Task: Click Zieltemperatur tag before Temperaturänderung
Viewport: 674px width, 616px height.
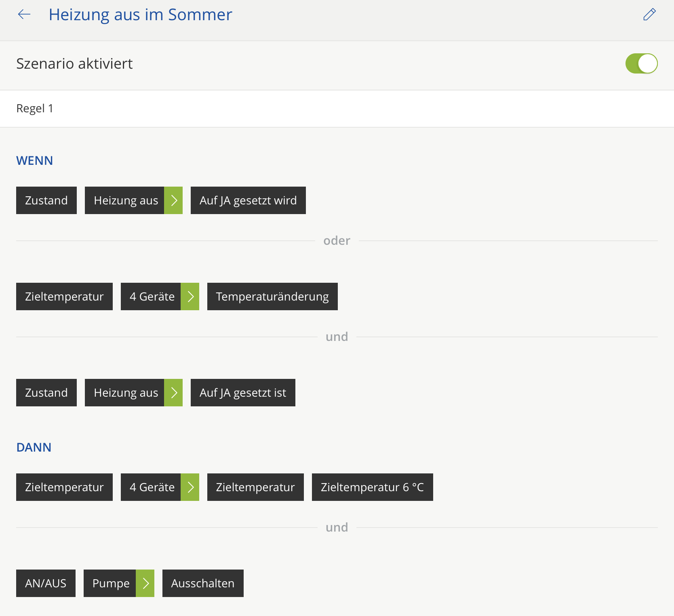Action: point(64,296)
